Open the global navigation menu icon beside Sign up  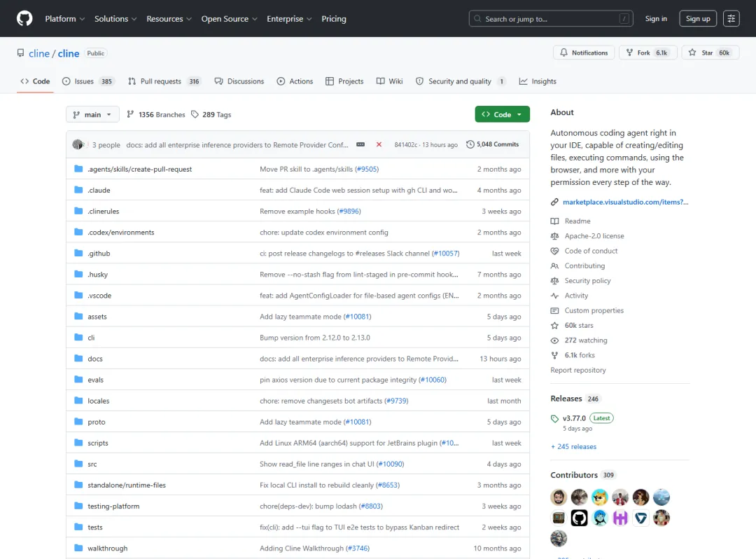tap(731, 19)
